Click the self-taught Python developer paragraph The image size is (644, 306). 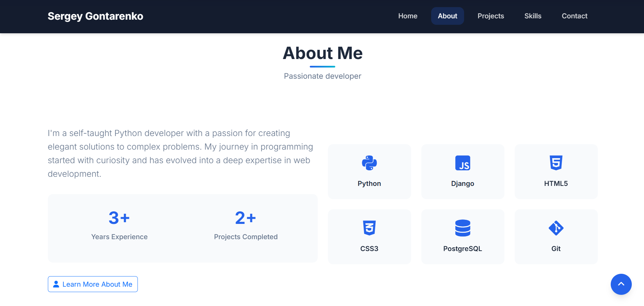click(x=180, y=153)
